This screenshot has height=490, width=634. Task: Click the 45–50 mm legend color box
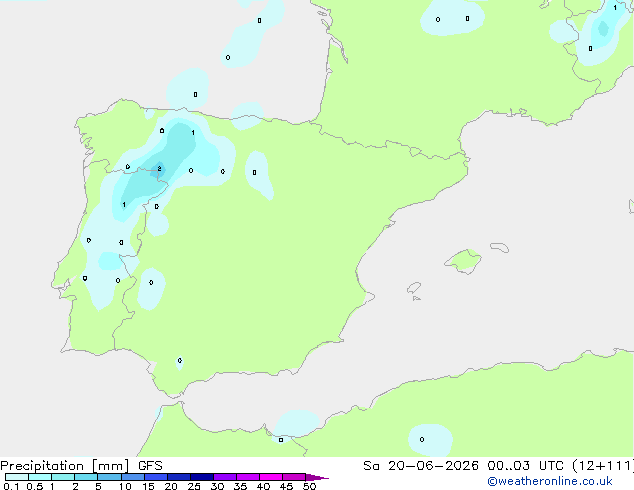pyautogui.click(x=294, y=477)
